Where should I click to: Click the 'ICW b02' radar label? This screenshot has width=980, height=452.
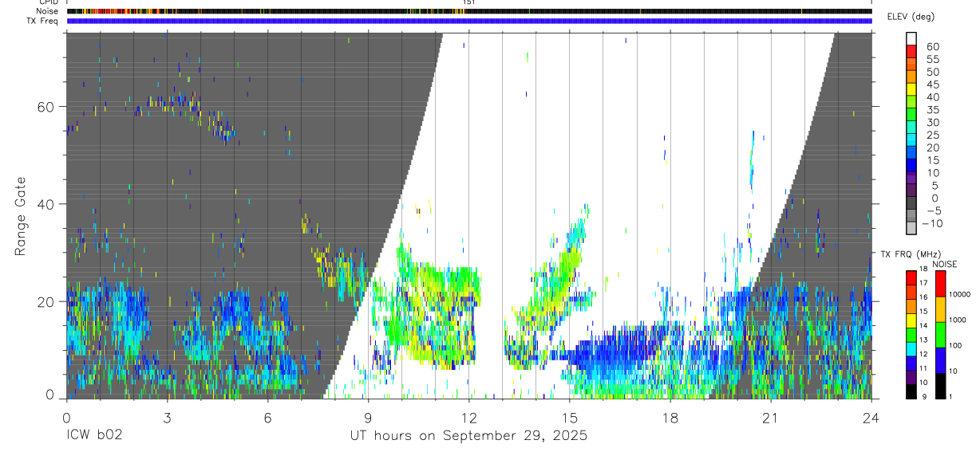94,436
